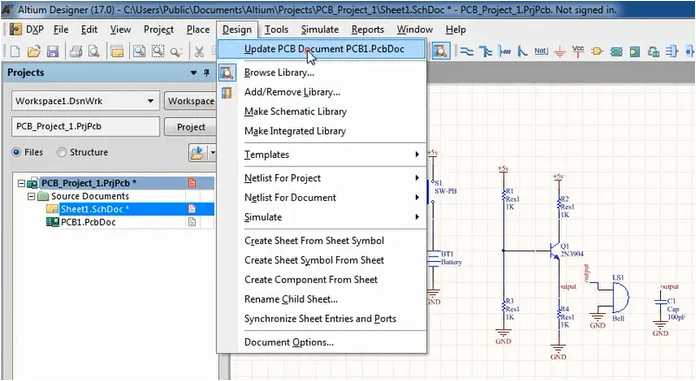Screen dimensions: 696x381
Task: Choose Update PCB Document PCB1.PcbDoc
Action: (322, 49)
